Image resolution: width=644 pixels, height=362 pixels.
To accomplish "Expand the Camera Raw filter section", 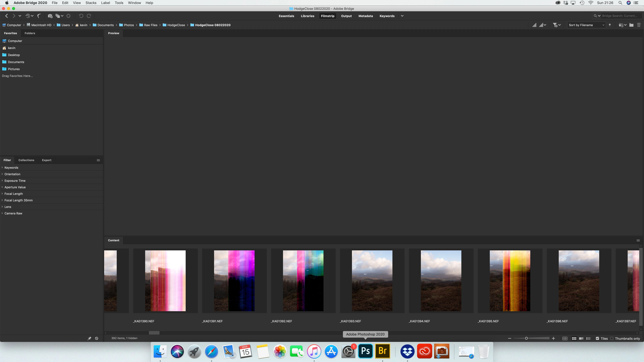I will (13, 213).
